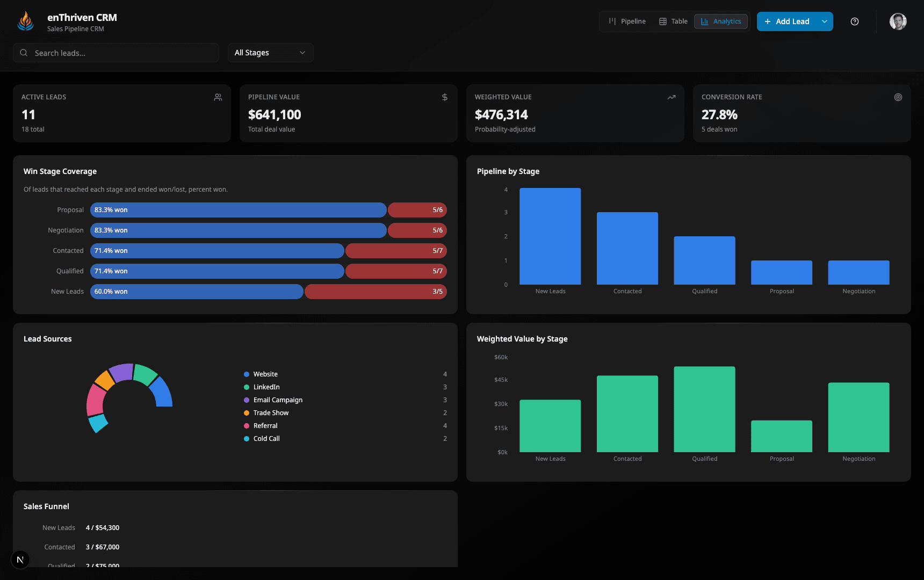Viewport: 924px width, 580px height.
Task: Click the search magnifier icon
Action: (24, 53)
